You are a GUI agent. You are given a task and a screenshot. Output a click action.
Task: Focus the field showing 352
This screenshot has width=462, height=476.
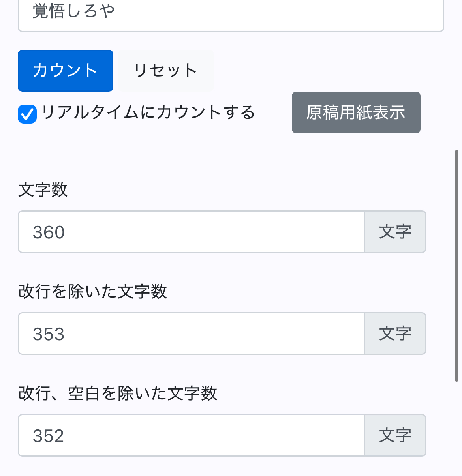[x=191, y=436]
